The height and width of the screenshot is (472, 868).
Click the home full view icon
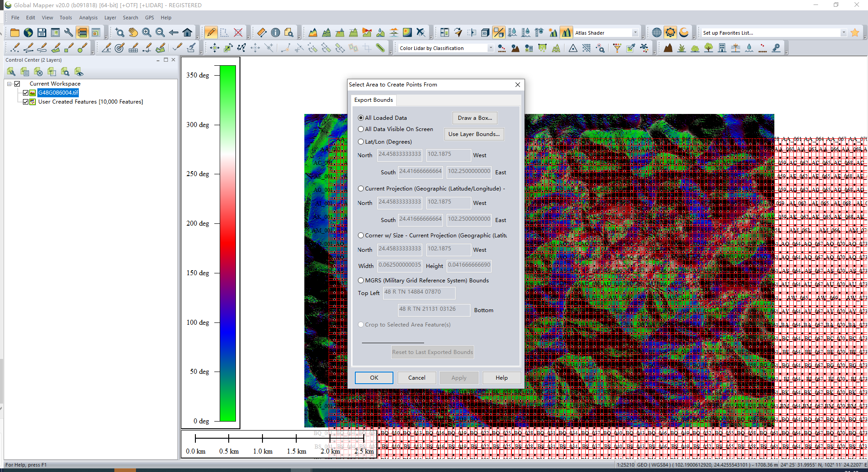[187, 32]
